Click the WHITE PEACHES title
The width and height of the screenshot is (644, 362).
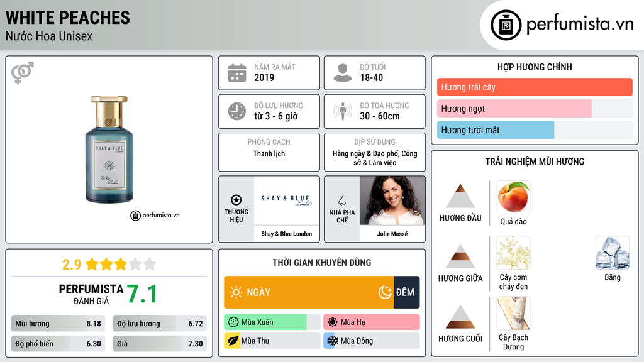click(68, 18)
